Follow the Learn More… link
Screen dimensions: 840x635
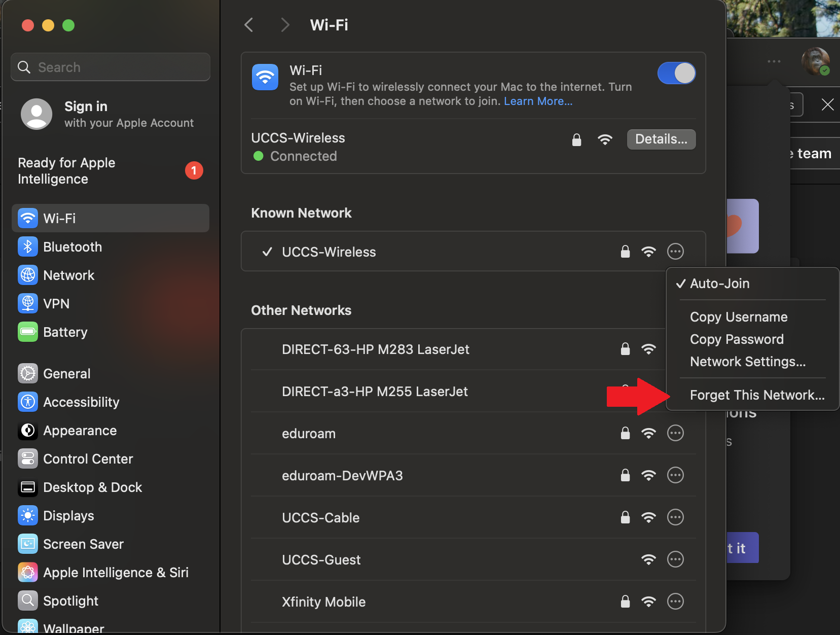(x=538, y=101)
